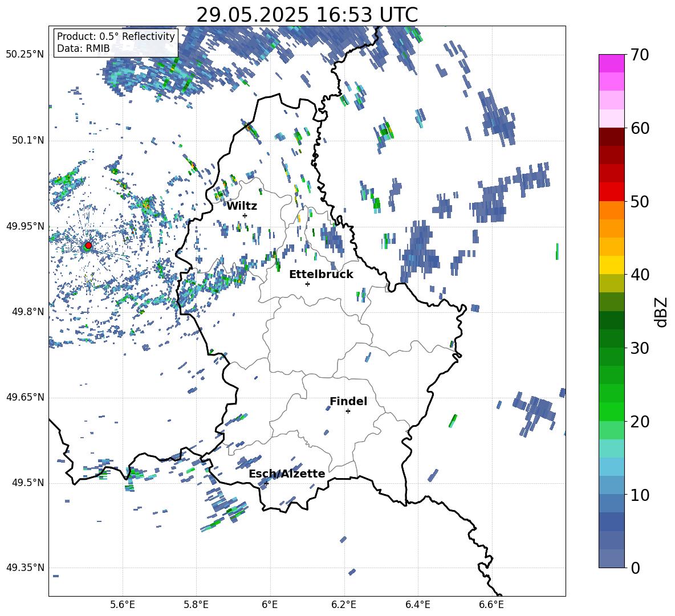
Task: Click the 6.6°E longitude label
Action: (491, 605)
